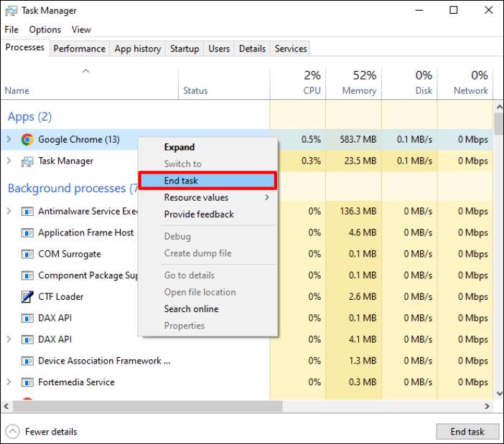Expand the Google Chrome process group

9,140
